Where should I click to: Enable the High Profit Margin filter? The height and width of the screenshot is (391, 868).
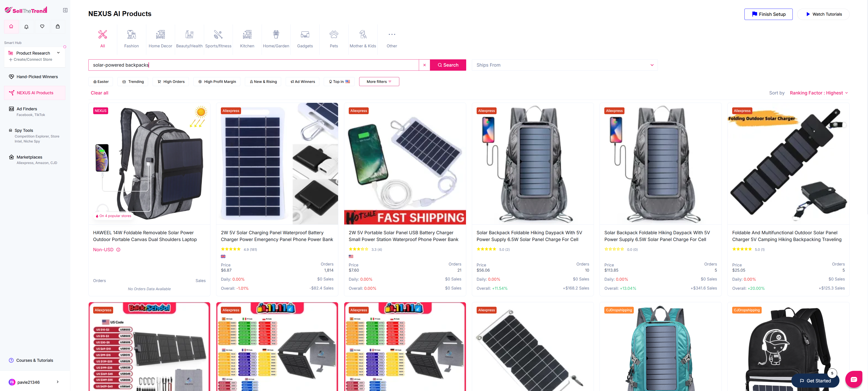click(x=217, y=82)
